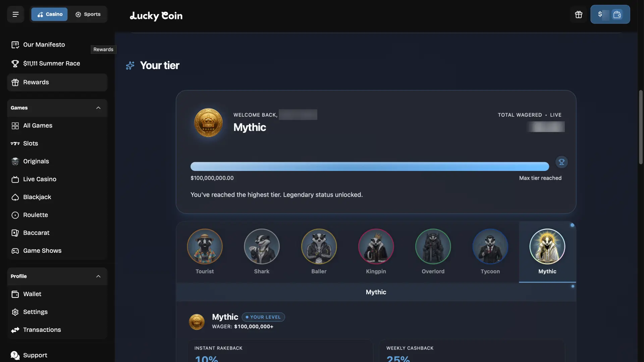This screenshot has height=362, width=644.
Task: Click the Support chat bubble icon
Action: 15,356
